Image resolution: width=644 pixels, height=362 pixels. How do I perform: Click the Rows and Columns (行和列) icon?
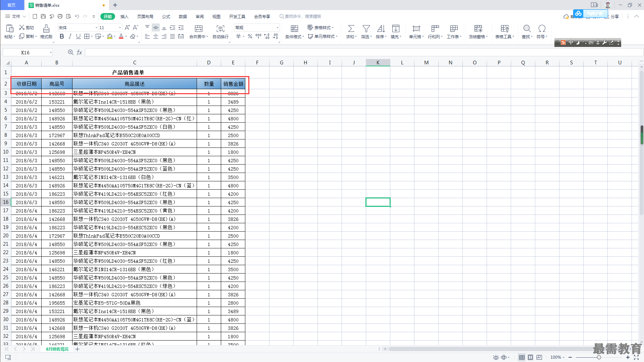(435, 28)
